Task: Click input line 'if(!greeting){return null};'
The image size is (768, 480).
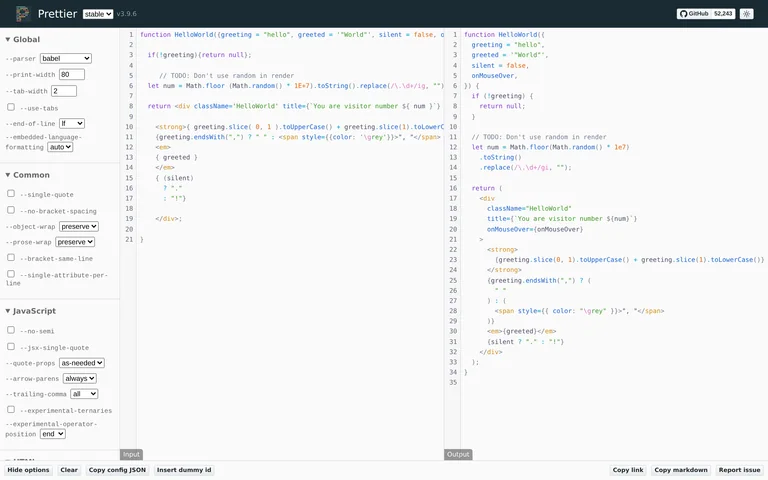Action: (199, 55)
